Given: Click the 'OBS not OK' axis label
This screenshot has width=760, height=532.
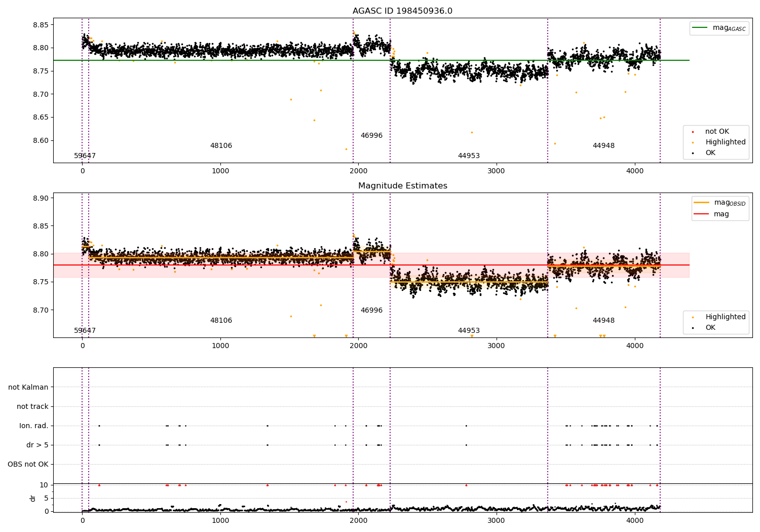Looking at the screenshot, I should 28,464.
